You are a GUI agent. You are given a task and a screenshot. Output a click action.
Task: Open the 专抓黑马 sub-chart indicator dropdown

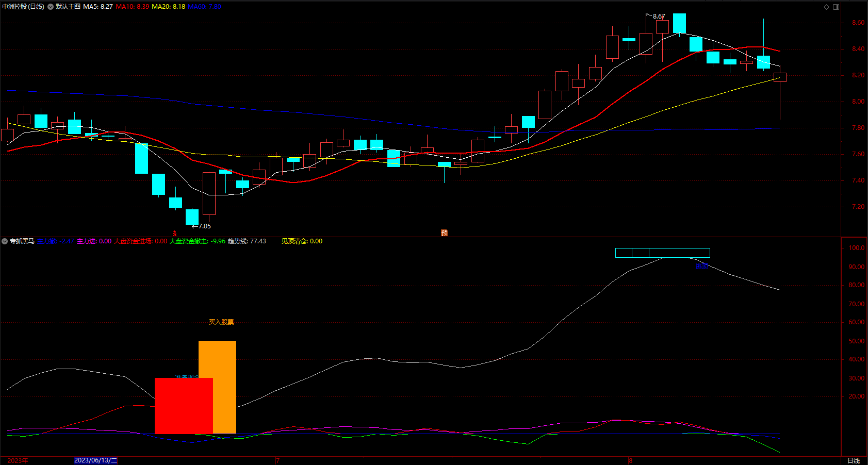pyautogui.click(x=5, y=241)
